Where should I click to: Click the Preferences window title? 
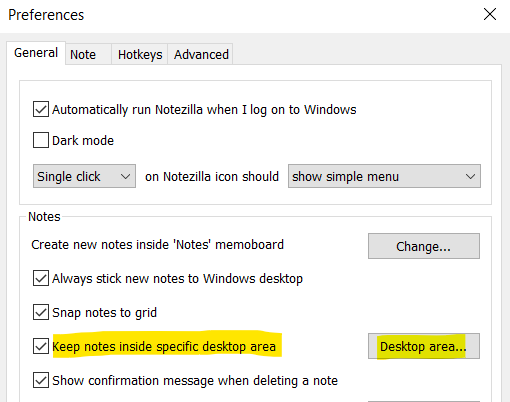click(x=46, y=15)
